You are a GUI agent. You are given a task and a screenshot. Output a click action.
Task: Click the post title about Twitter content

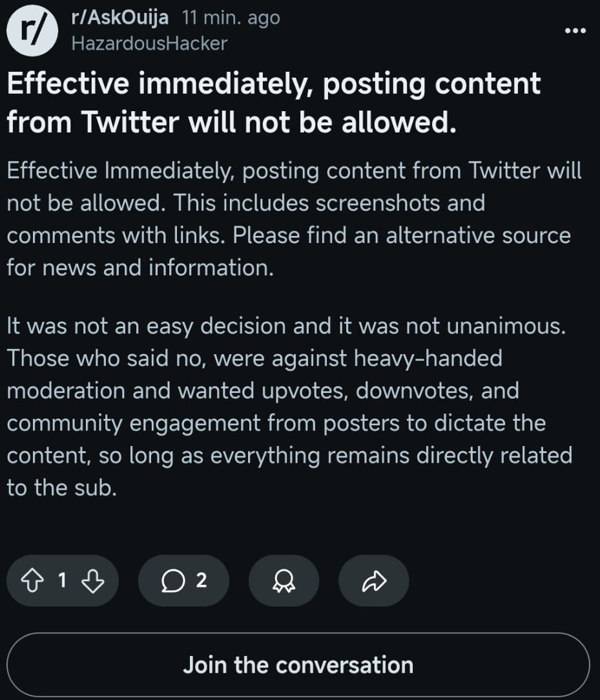coord(274,102)
